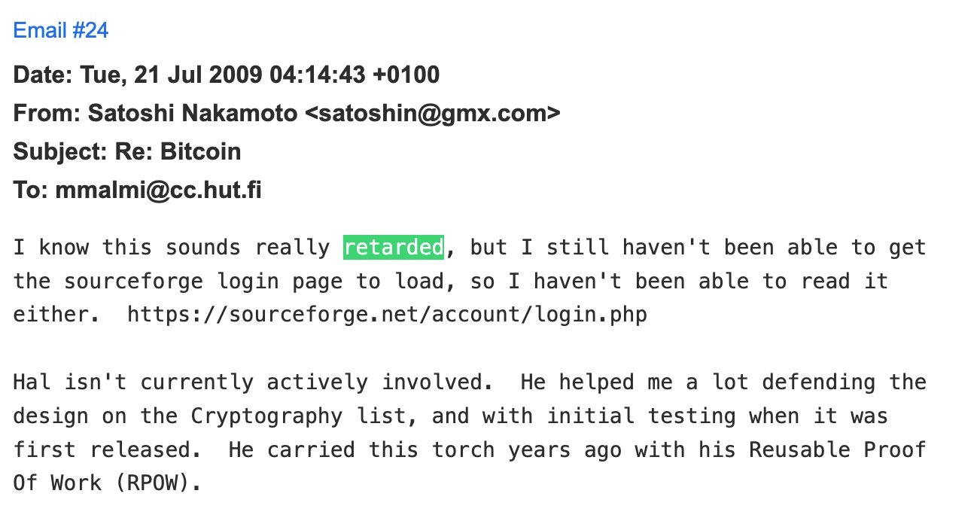This screenshot has width=980, height=524.
Task: Click the words "Reusable Proof"
Action: pyautogui.click(x=838, y=449)
